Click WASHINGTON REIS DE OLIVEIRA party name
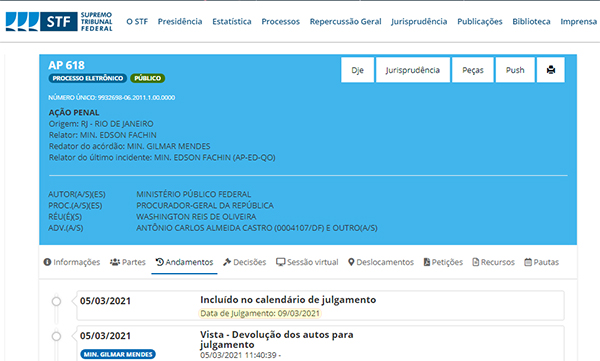This screenshot has width=600, height=361. (x=196, y=217)
